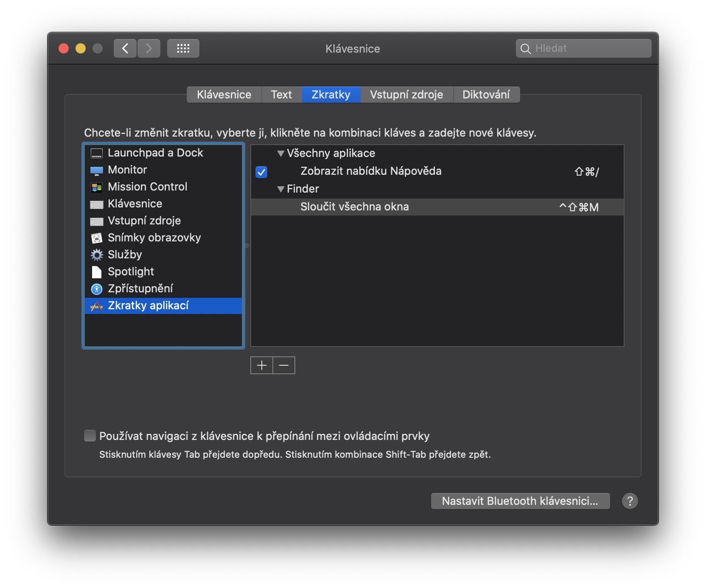
Task: Click the Spotlight document icon
Action: tap(97, 272)
